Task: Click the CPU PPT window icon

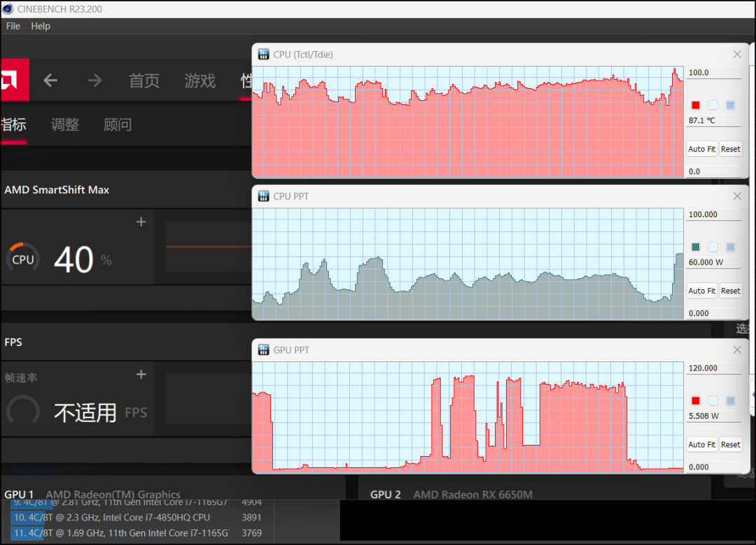Action: pos(264,196)
